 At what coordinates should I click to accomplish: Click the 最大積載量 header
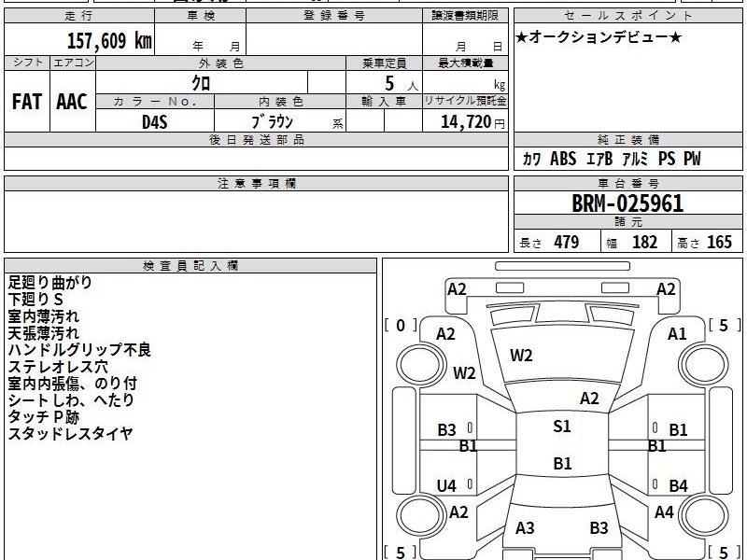tap(465, 63)
